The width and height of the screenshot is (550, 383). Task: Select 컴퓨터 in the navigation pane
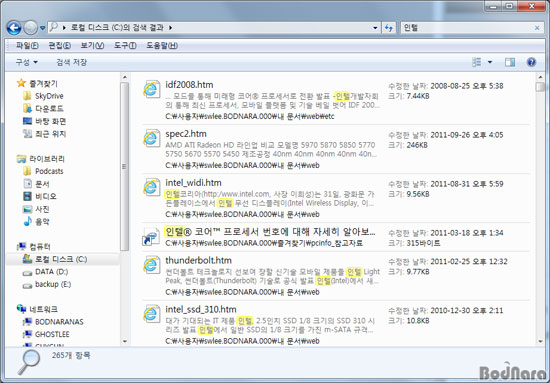tap(34, 247)
